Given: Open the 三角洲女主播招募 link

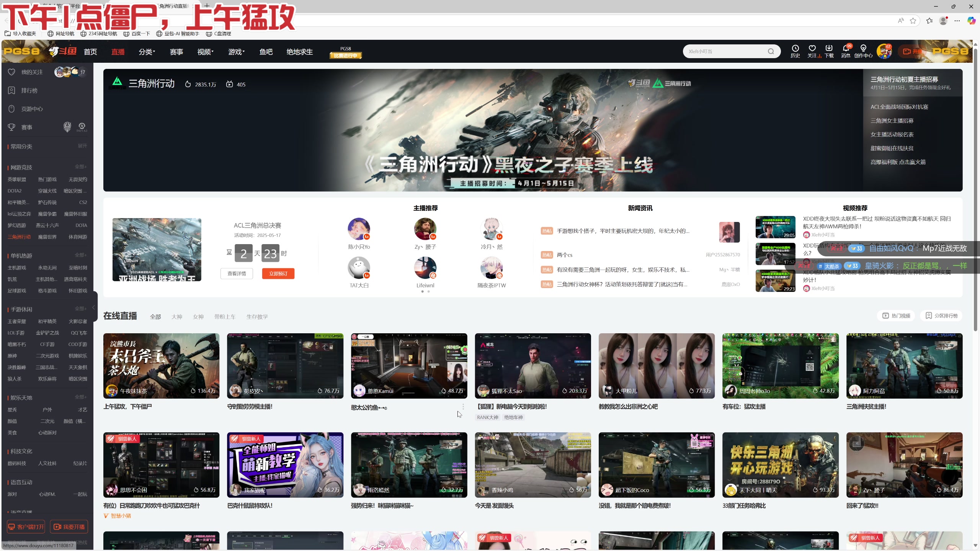Looking at the screenshot, I should 892,121.
